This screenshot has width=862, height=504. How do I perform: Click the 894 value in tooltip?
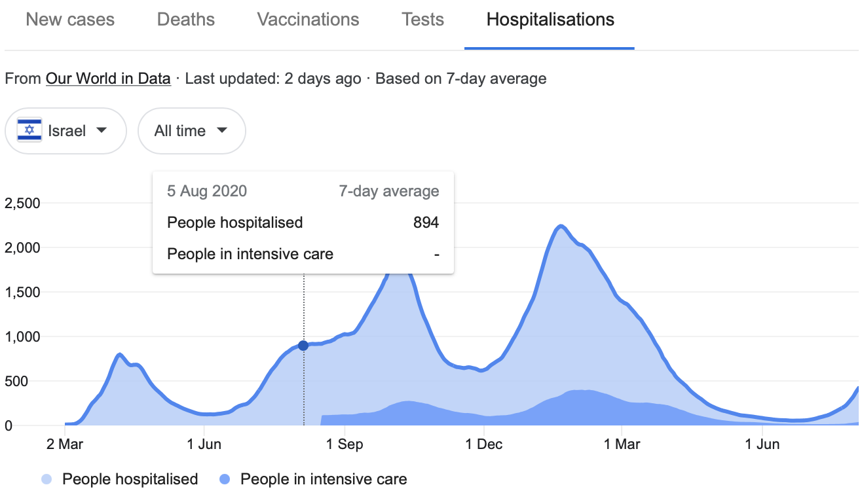(x=426, y=223)
